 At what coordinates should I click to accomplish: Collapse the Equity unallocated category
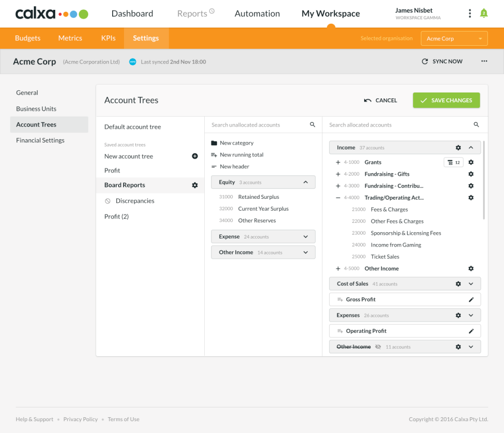pyautogui.click(x=306, y=182)
